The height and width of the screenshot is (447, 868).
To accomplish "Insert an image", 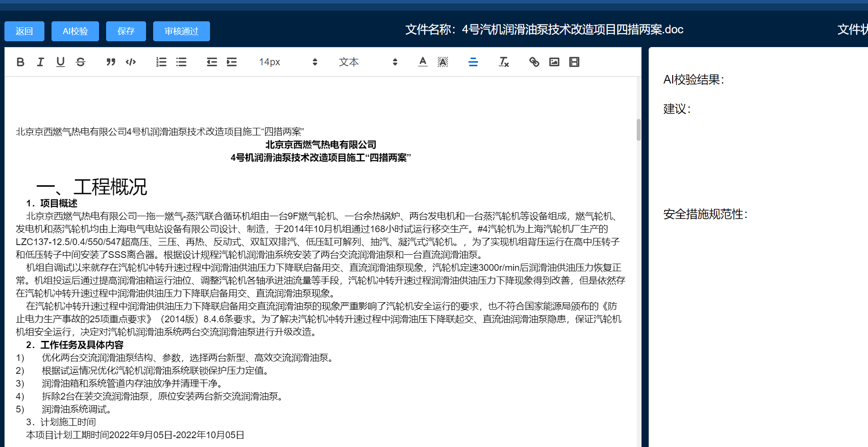I will tap(554, 62).
